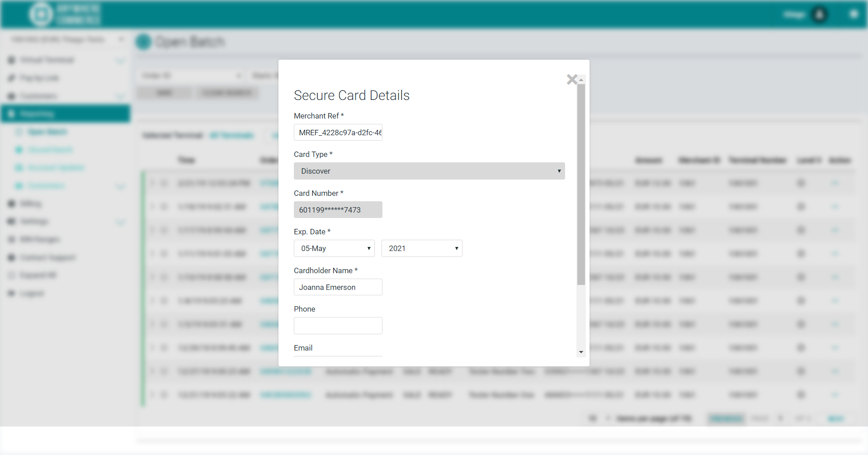Open the gear icon in header
868x455 pixels.
tap(854, 14)
